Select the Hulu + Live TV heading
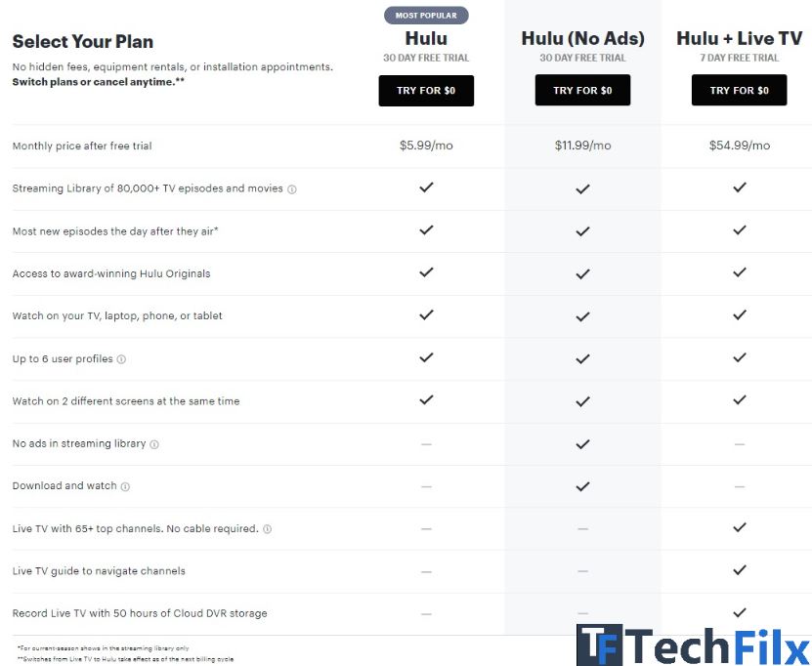 pyautogui.click(x=739, y=38)
